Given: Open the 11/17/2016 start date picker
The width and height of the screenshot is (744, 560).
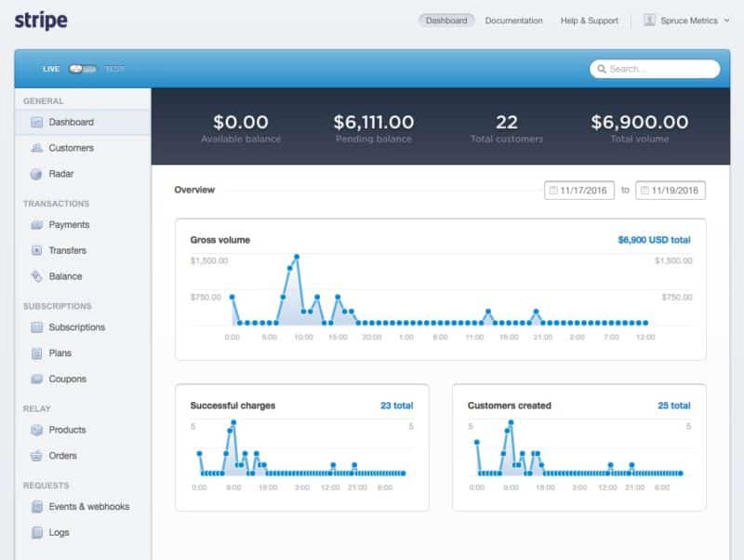Looking at the screenshot, I should [x=579, y=191].
